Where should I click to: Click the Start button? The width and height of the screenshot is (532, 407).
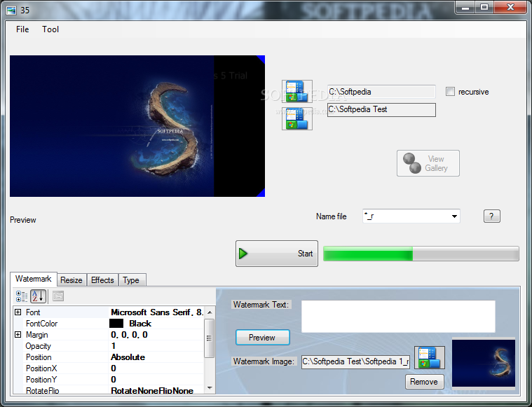pyautogui.click(x=277, y=254)
